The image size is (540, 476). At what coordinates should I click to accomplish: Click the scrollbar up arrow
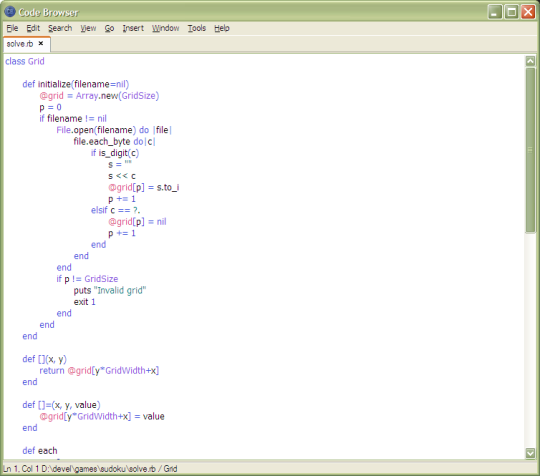tap(530, 61)
